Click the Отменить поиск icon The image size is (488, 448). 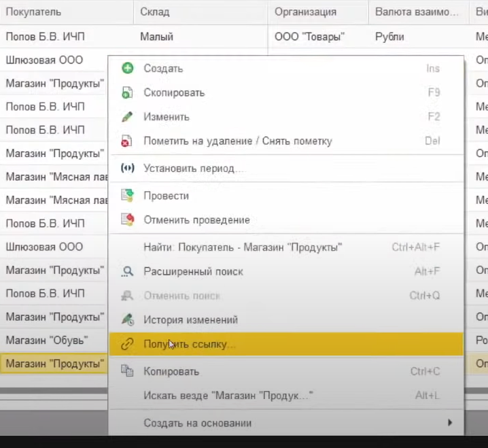[127, 296]
